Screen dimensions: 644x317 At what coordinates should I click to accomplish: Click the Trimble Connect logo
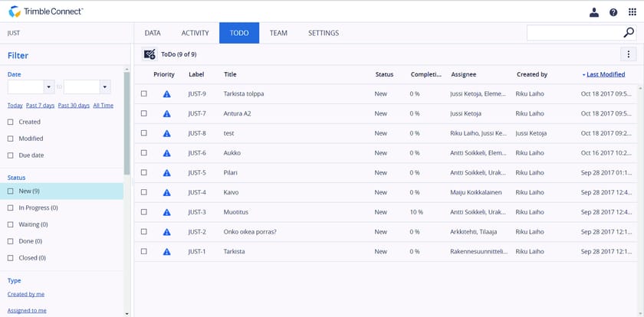[45, 11]
